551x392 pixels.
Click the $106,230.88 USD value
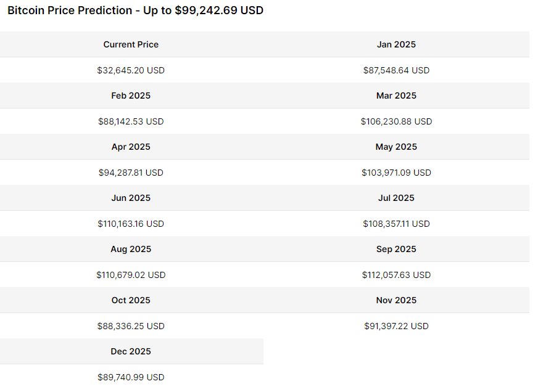(x=396, y=121)
